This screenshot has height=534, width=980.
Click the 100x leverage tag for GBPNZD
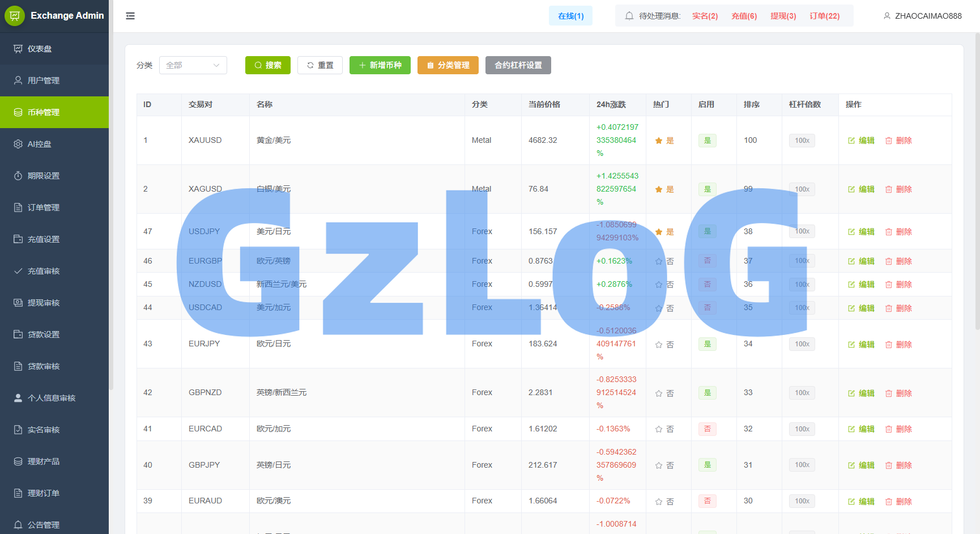pyautogui.click(x=802, y=393)
